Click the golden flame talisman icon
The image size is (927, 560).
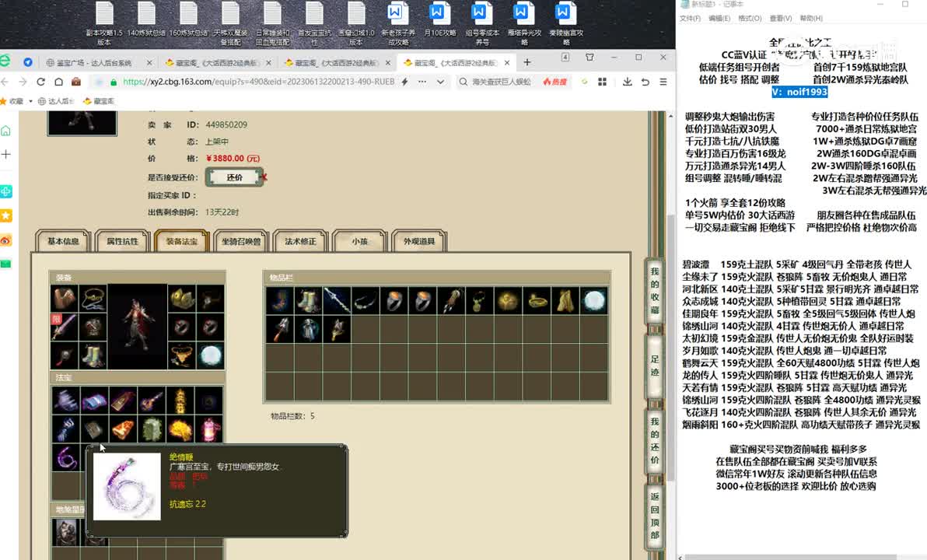pyautogui.click(x=180, y=429)
